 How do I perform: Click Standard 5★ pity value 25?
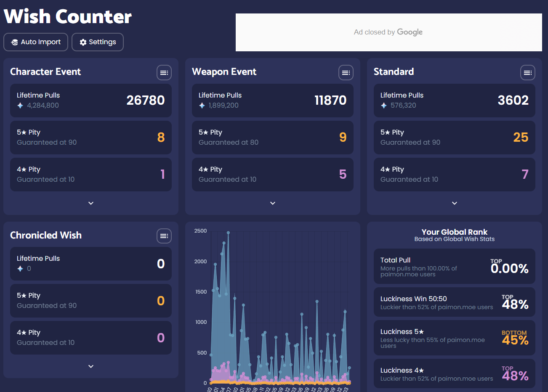point(521,137)
